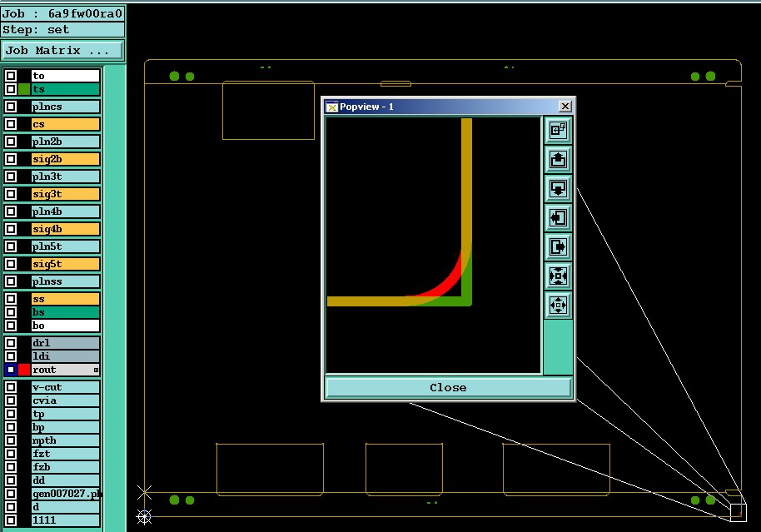
Task: Select layer name sig3t
Action: 66,194
